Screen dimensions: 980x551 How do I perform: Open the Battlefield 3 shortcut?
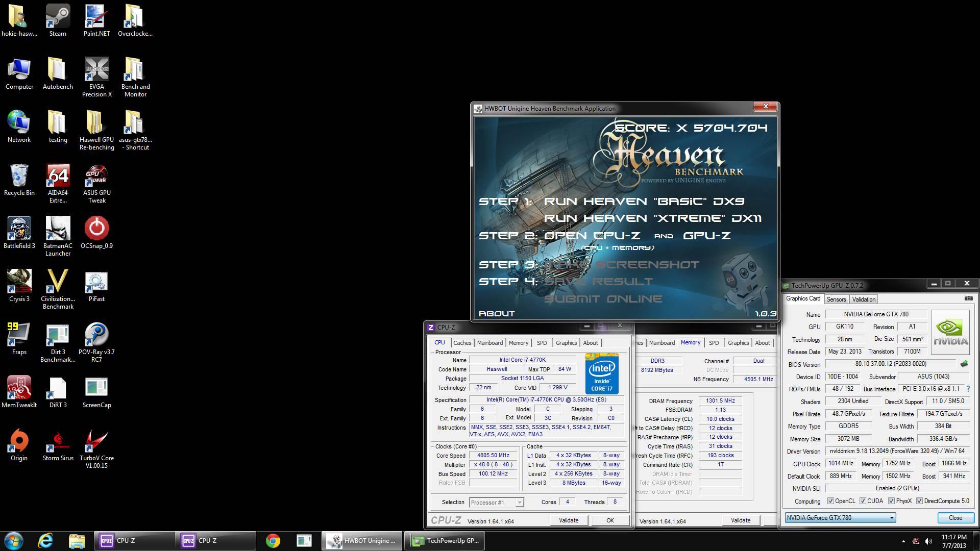click(19, 232)
